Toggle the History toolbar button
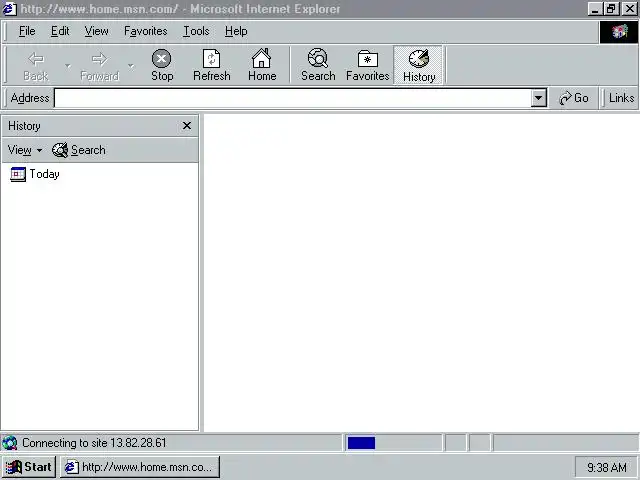 pyautogui.click(x=419, y=65)
